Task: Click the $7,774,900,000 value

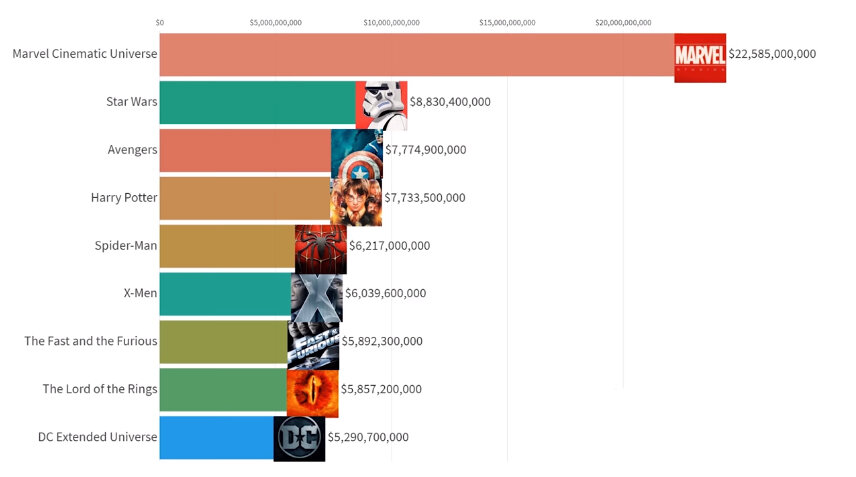Action: [x=426, y=150]
